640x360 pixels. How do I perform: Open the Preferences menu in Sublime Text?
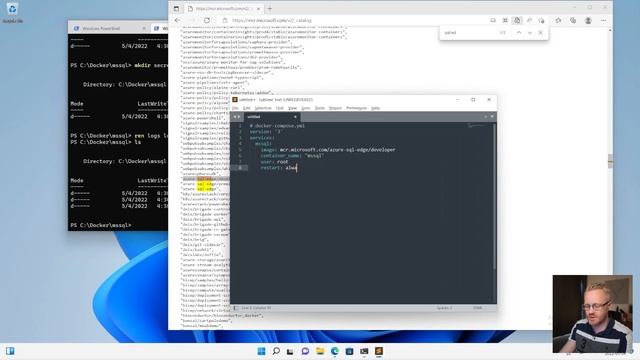tap(356, 108)
